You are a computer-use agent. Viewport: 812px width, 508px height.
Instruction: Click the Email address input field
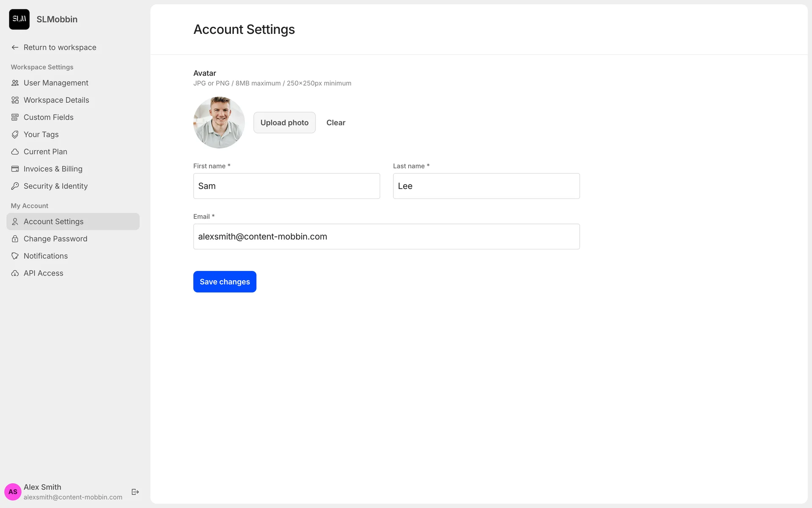pos(386,237)
